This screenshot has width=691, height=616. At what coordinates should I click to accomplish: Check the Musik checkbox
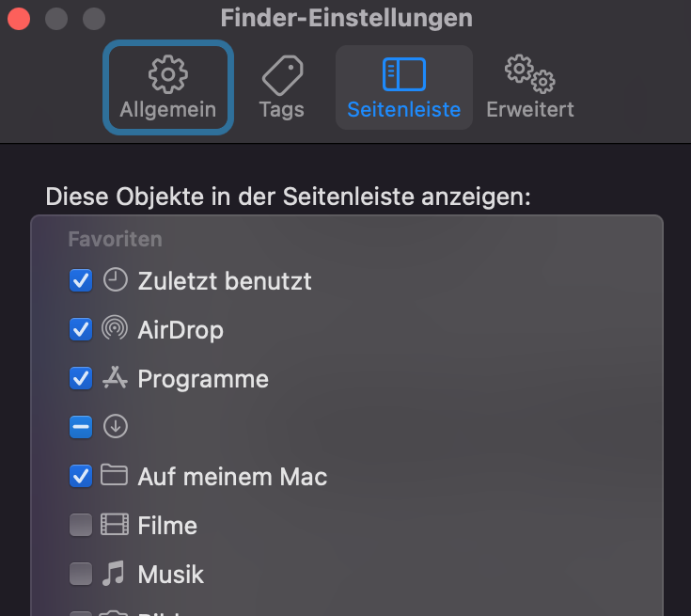(x=81, y=574)
